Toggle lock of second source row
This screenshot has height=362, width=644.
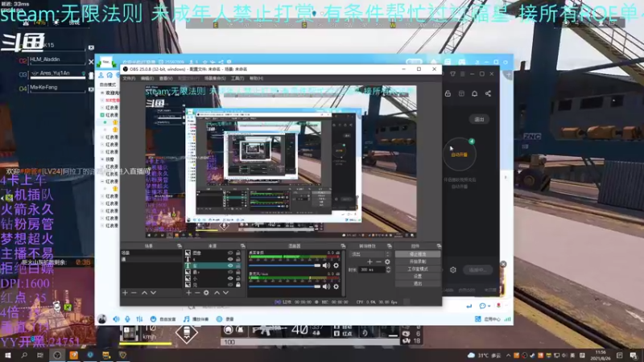coord(237,259)
